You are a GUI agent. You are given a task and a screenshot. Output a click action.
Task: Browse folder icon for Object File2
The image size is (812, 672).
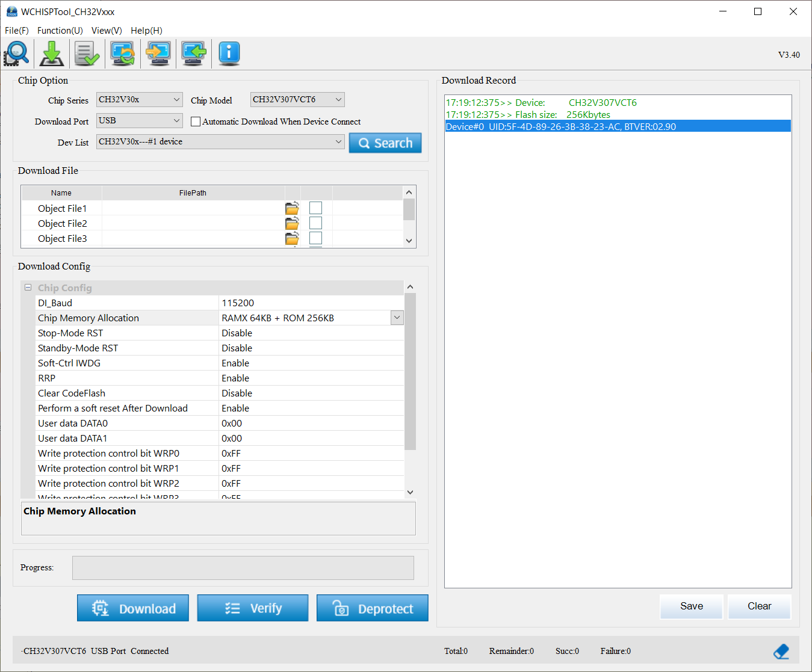[x=292, y=223]
